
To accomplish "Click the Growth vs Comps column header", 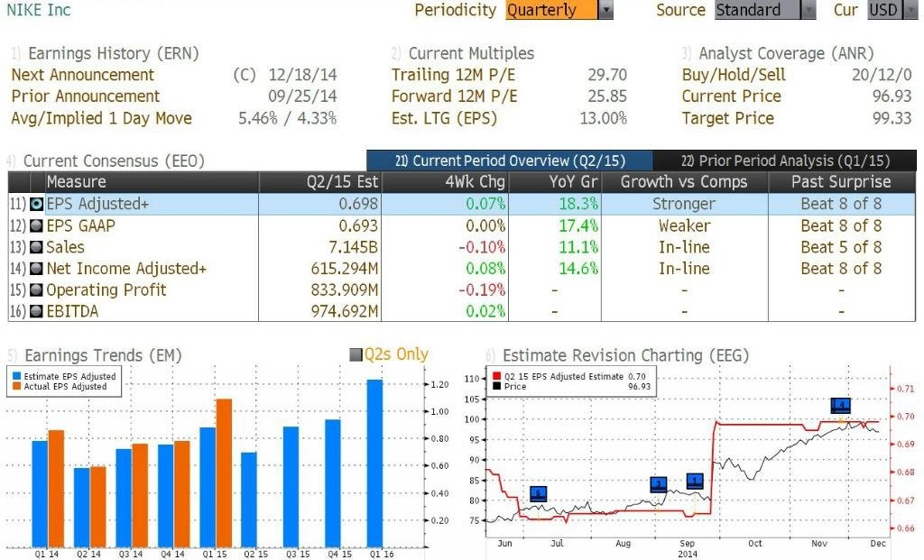I will (x=685, y=182).
